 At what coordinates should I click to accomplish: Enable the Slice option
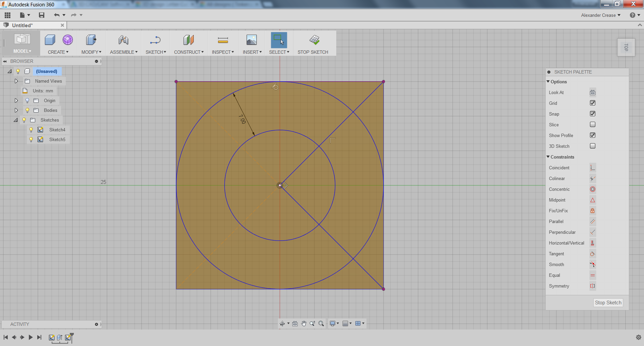pos(592,124)
